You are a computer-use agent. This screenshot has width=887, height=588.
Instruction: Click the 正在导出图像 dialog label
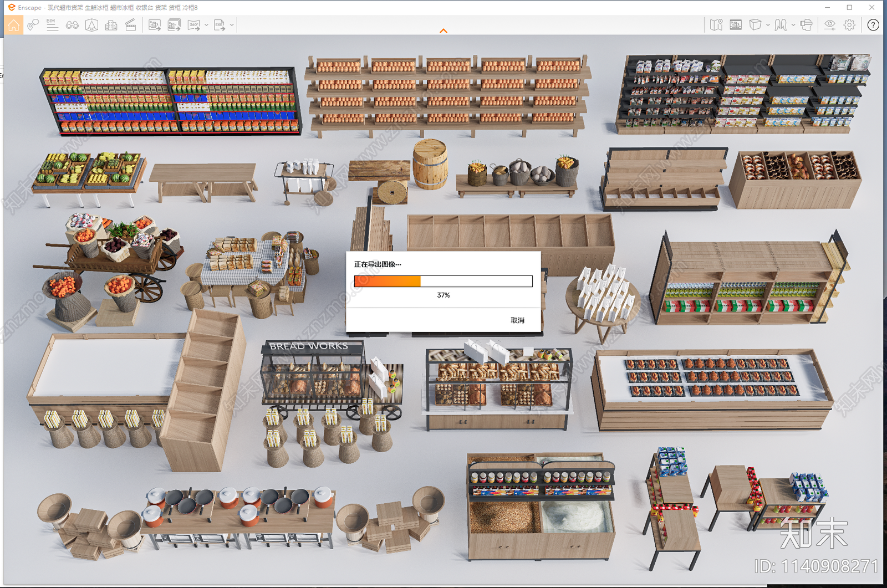tap(378, 264)
